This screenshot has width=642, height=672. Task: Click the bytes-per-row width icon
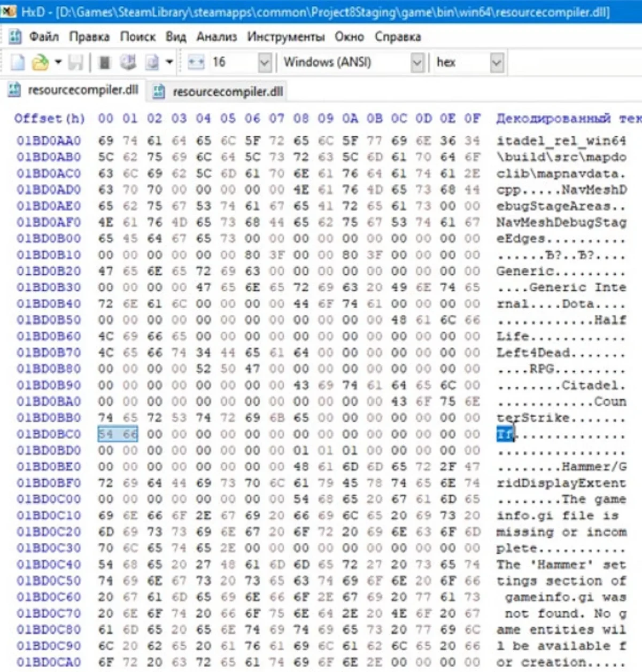click(196, 62)
